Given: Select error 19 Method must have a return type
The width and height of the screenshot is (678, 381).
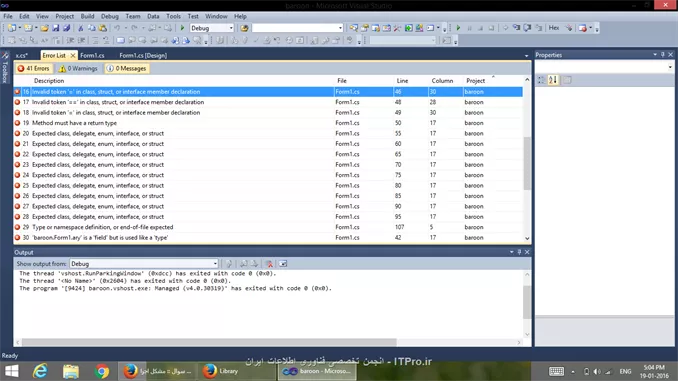Looking at the screenshot, I should 268,123.
